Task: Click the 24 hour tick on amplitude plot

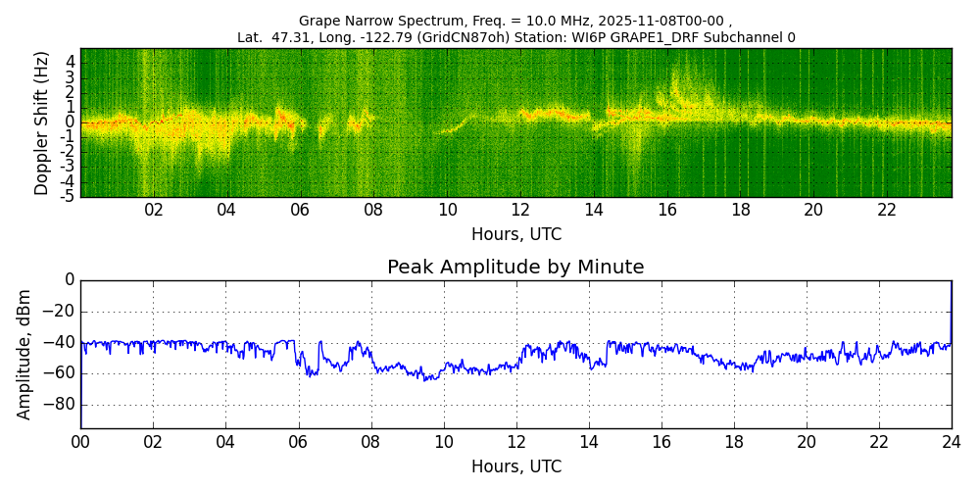Action: point(951,442)
